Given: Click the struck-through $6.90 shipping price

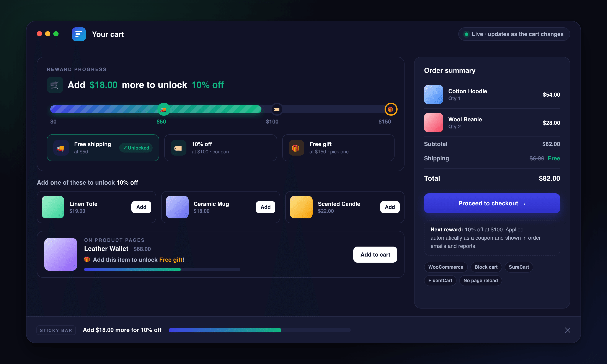Looking at the screenshot, I should pos(537,158).
